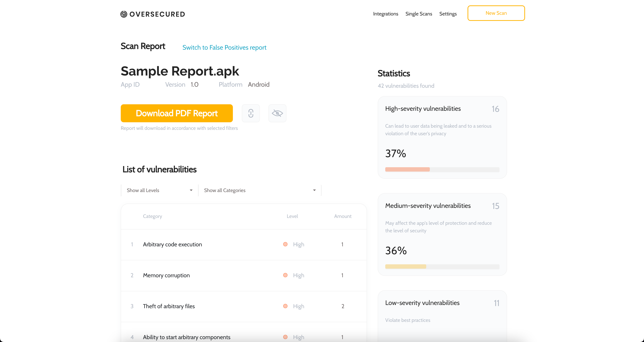The height and width of the screenshot is (342, 644).
Task: Switch to False Positives report
Action: click(224, 47)
